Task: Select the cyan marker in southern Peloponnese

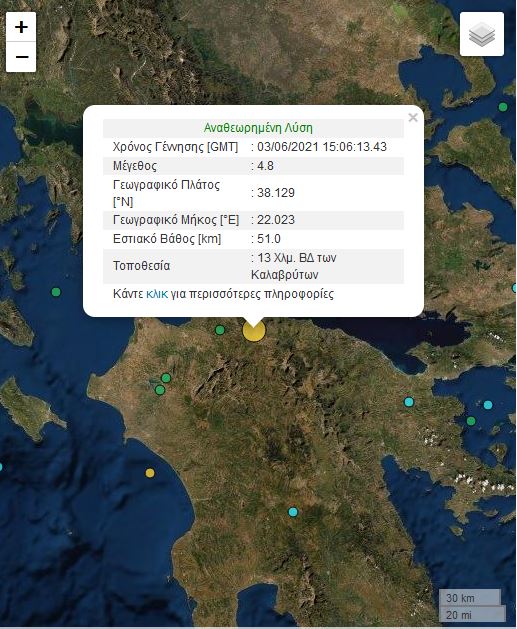Action: 293,512
